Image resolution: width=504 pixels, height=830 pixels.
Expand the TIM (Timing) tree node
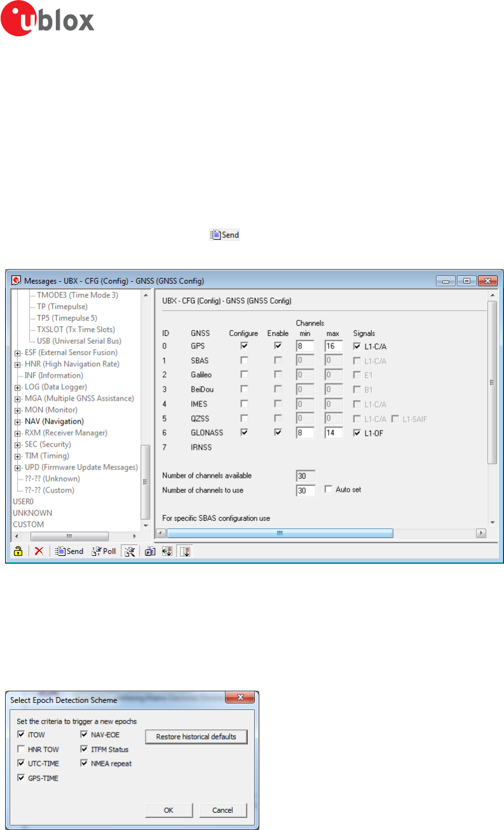(x=17, y=455)
